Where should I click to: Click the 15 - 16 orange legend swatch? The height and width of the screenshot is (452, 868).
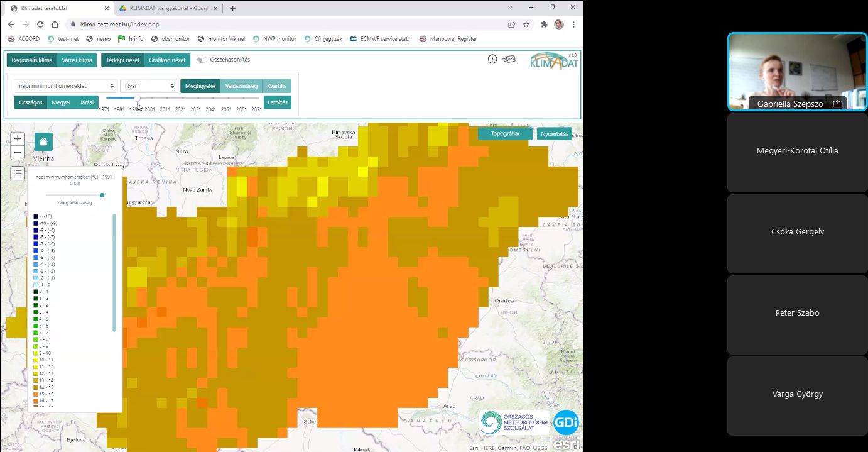pos(36,394)
